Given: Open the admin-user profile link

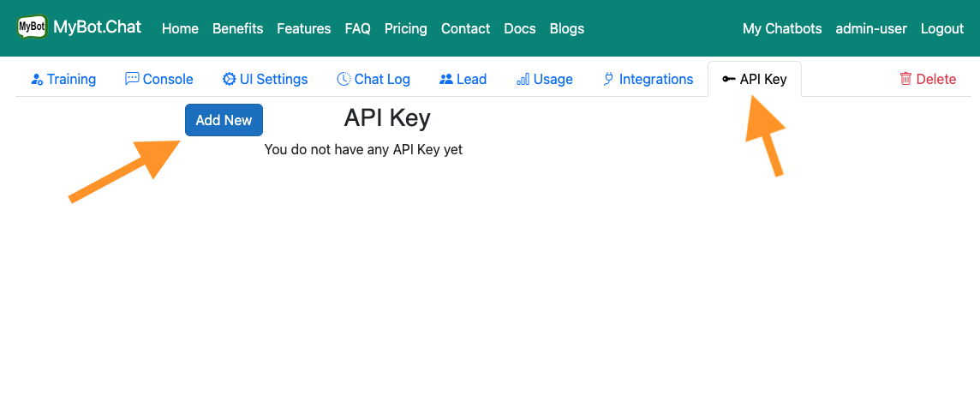Looking at the screenshot, I should 871,29.
